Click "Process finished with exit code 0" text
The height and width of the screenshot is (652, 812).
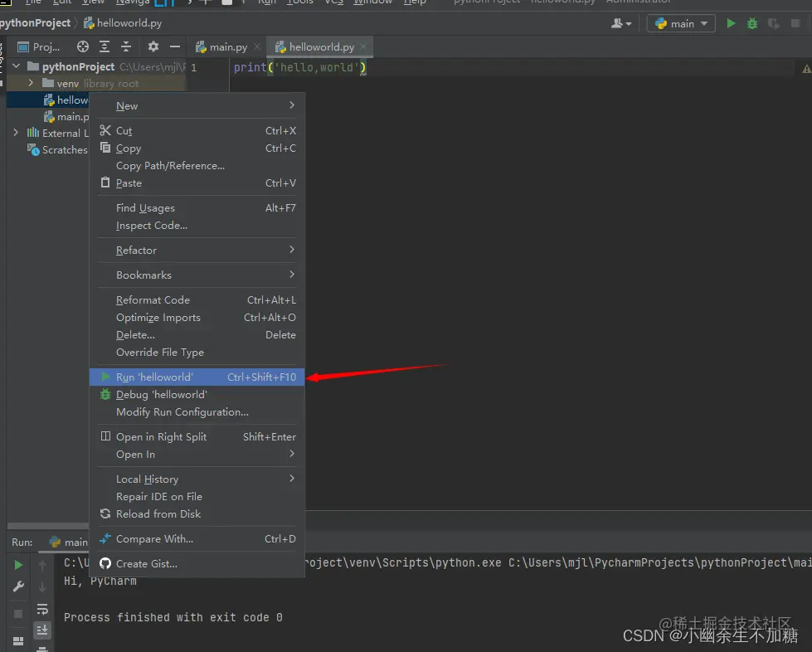173,617
